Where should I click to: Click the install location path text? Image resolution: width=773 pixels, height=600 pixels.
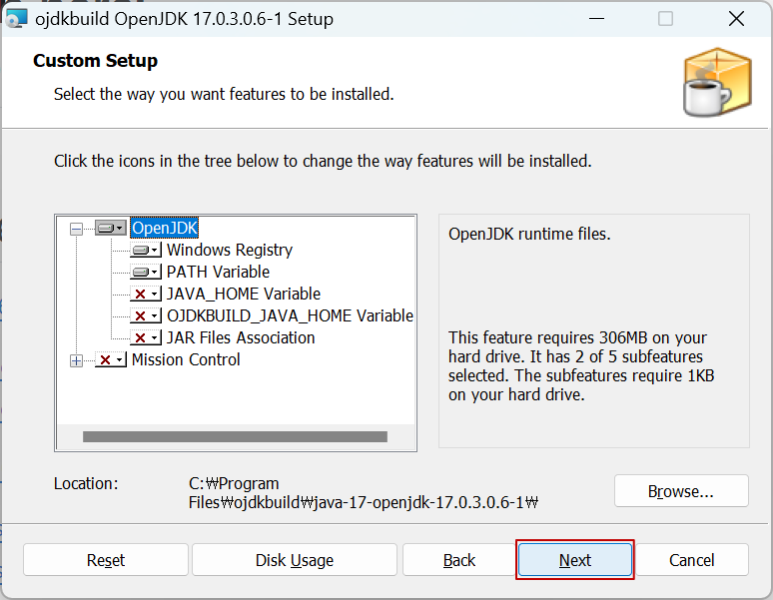[363, 493]
